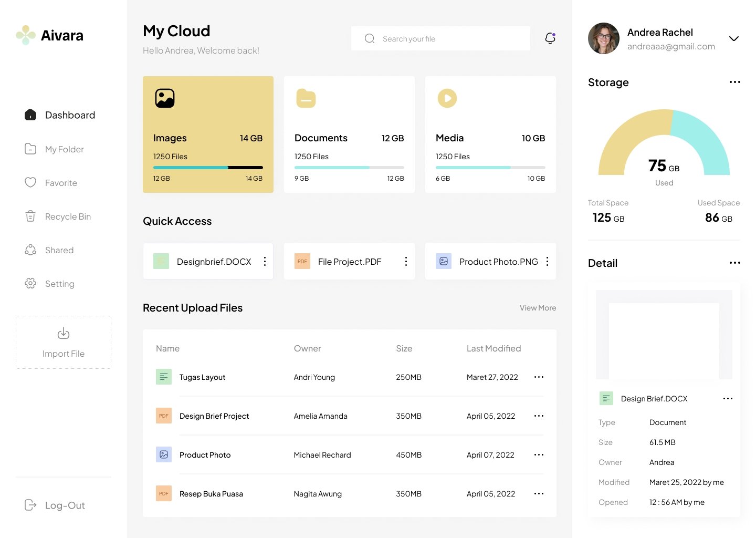
Task: Open the Recycle Bin menu item
Action: 68,216
